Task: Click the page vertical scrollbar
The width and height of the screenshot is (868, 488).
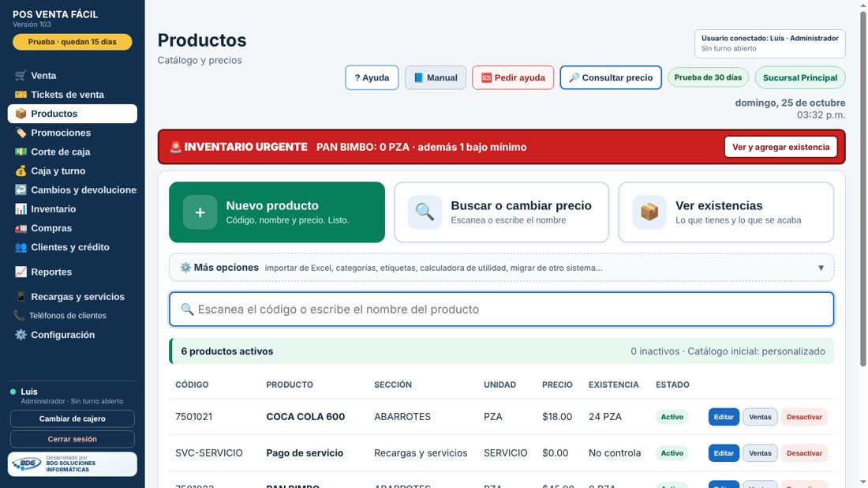Action: pos(863,189)
